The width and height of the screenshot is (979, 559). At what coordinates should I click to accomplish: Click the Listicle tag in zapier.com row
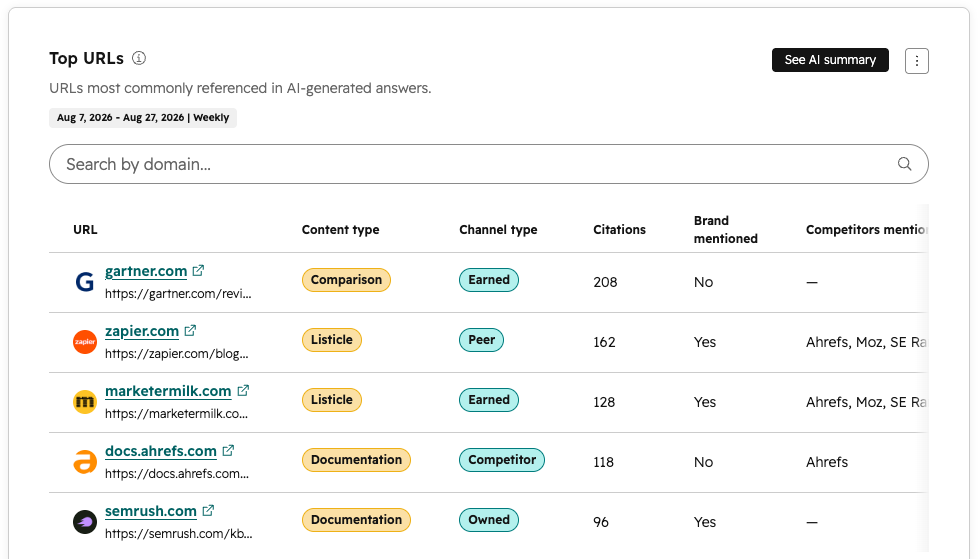coord(332,340)
